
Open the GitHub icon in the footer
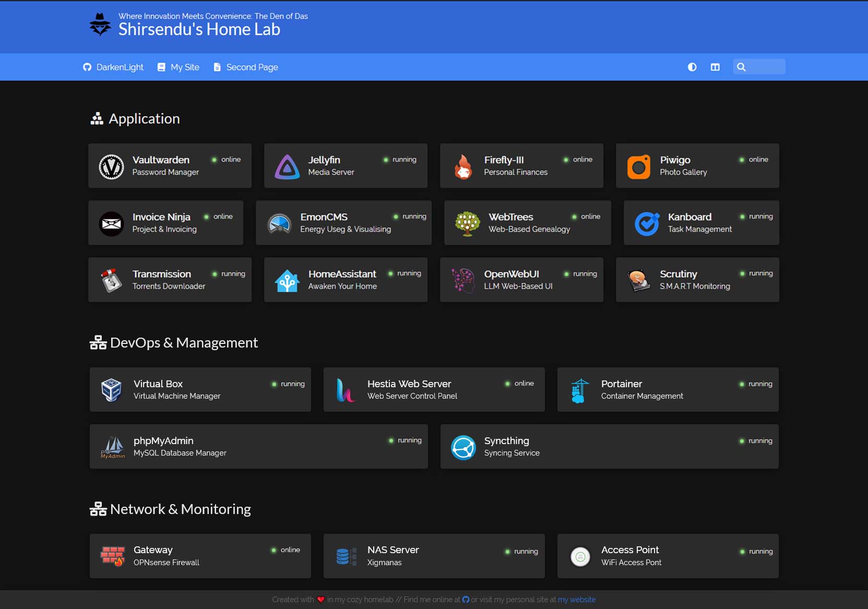465,600
